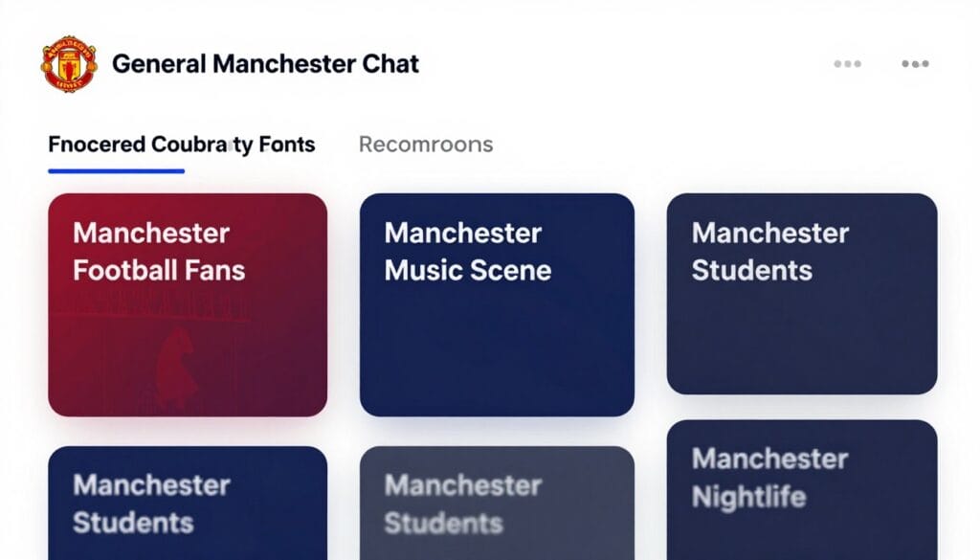Screen dimensions: 980x560
Task: Select the Fnocered Coubra ty Fonts tab
Action: click(x=181, y=144)
